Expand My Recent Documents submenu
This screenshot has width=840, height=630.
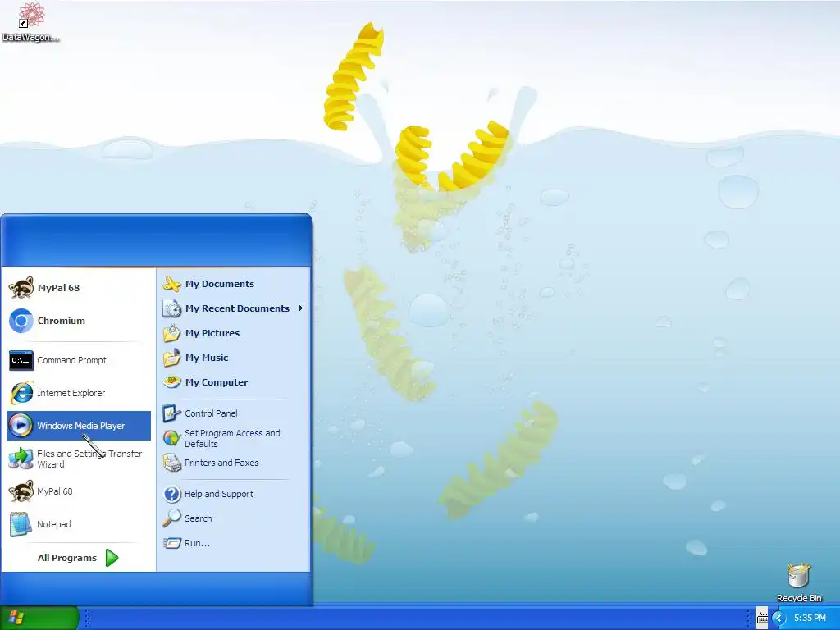pos(233,308)
